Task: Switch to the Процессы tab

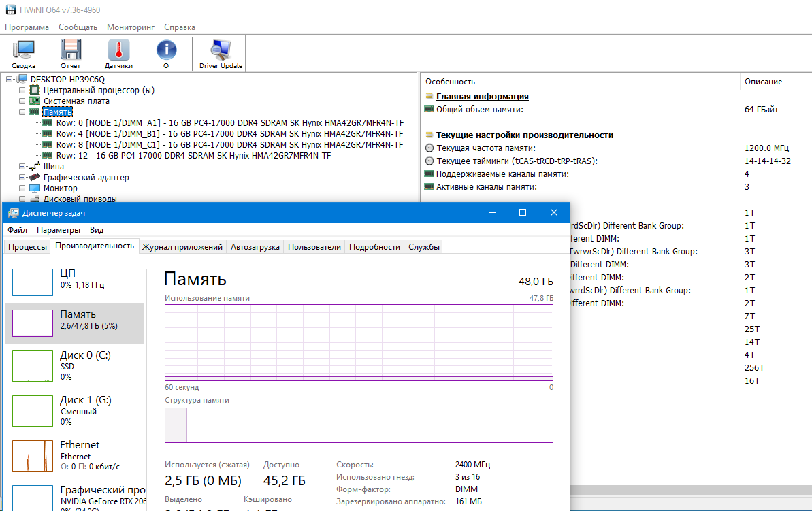Action: pyautogui.click(x=27, y=247)
